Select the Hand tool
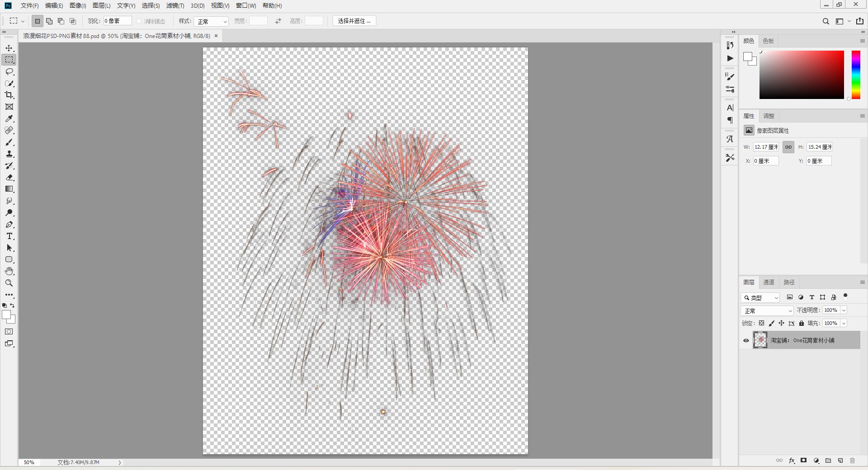Viewport: 868px width, 470px height. 9,271
